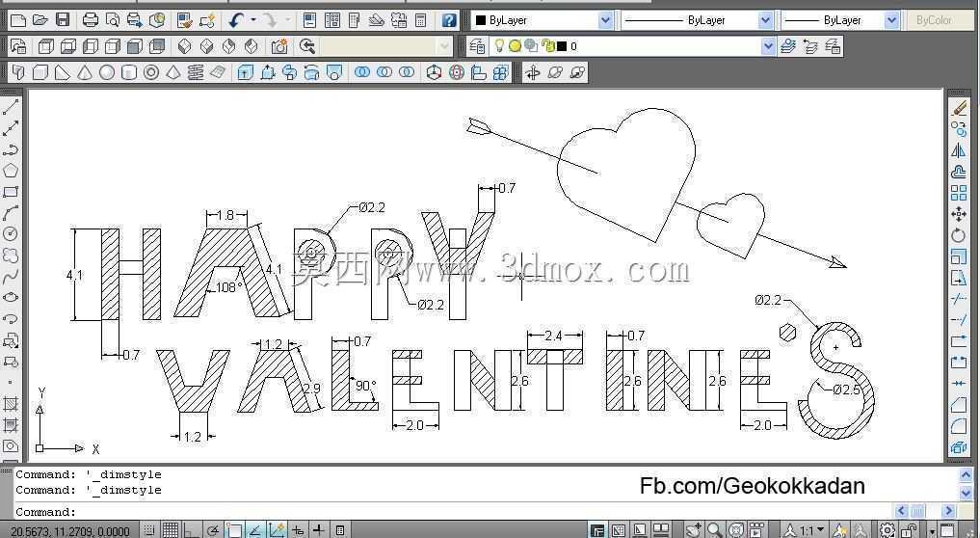Click the Layer Properties Manager icon
The height and width of the screenshot is (538, 980).
(x=478, y=46)
